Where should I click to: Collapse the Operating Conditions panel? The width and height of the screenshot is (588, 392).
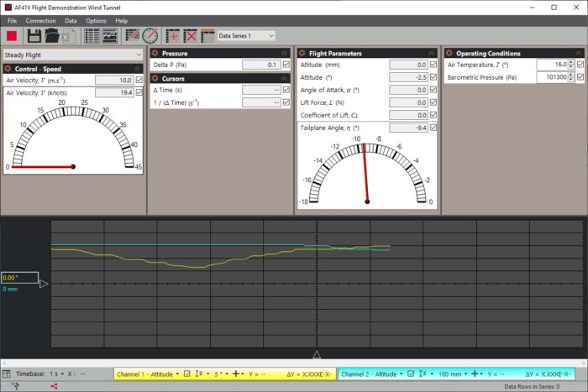coord(578,53)
